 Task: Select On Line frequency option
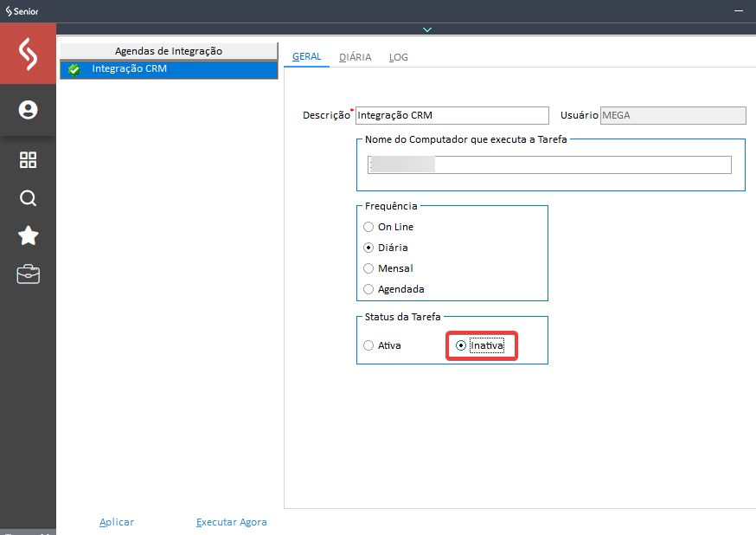click(x=369, y=227)
